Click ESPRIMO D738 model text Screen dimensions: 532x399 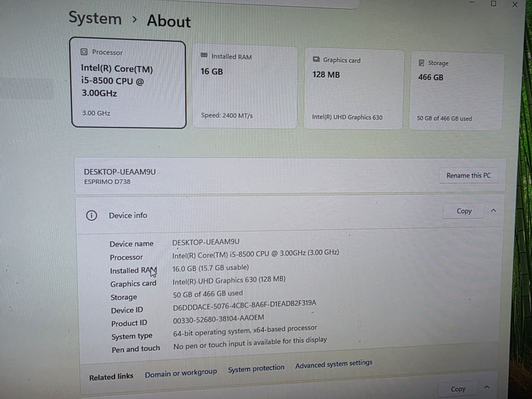[x=107, y=182]
